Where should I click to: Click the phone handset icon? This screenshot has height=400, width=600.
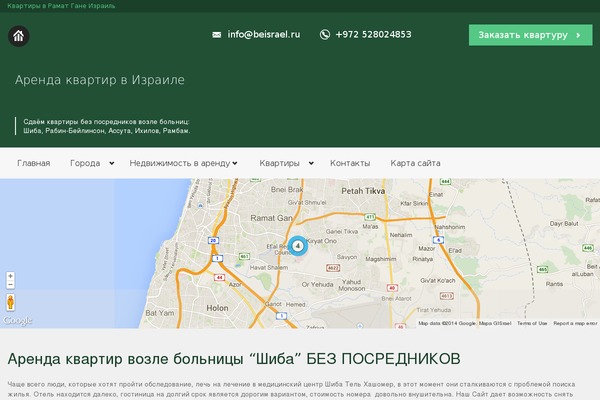(x=324, y=35)
